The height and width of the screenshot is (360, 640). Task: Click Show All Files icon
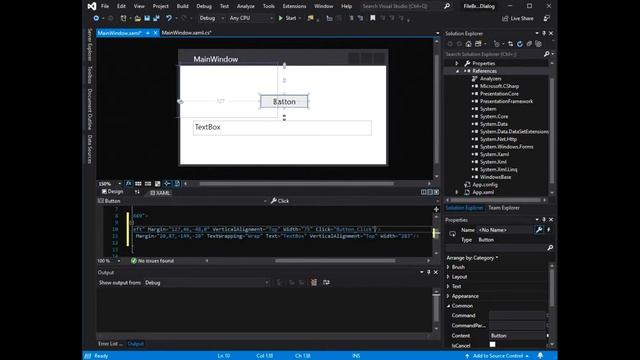point(539,44)
